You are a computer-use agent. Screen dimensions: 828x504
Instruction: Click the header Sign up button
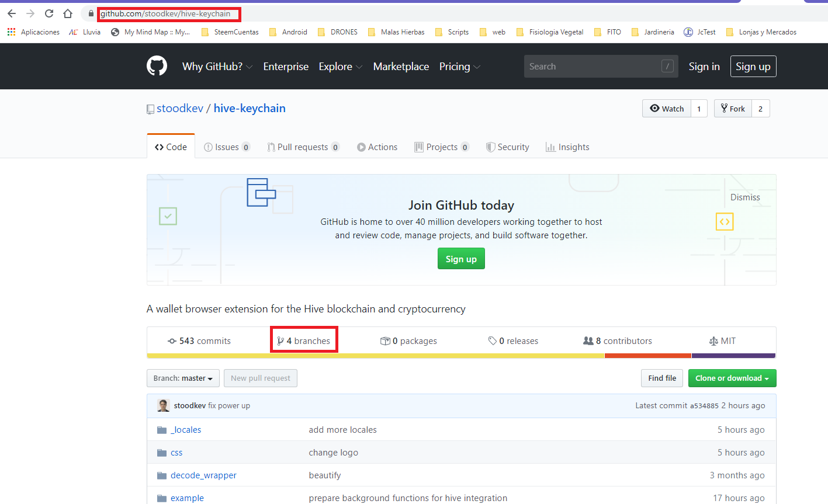coord(753,67)
